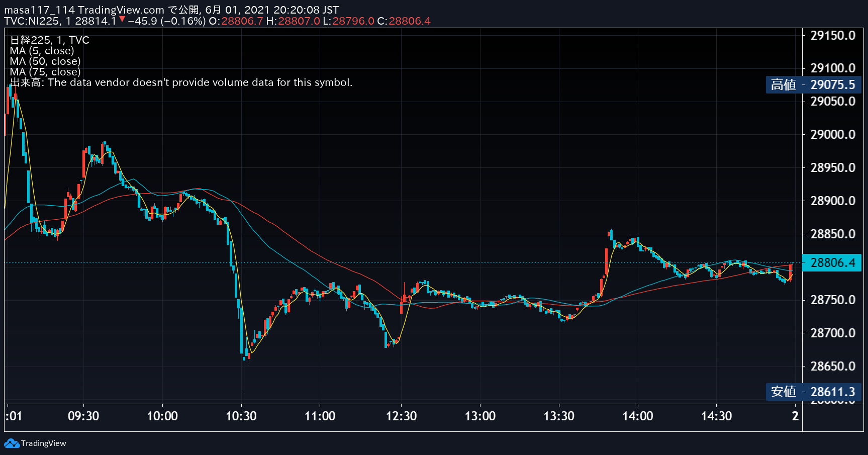Click the 20:20:08 JST publish timestamp
This screenshot has width=868, height=455.
tap(306, 10)
